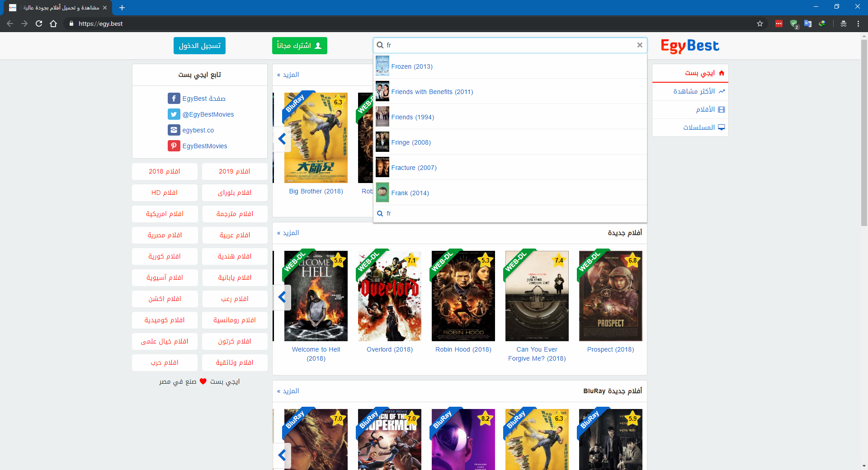This screenshot has height=470, width=868.
Task: Click the egybest.co Instagram icon
Action: [174, 130]
